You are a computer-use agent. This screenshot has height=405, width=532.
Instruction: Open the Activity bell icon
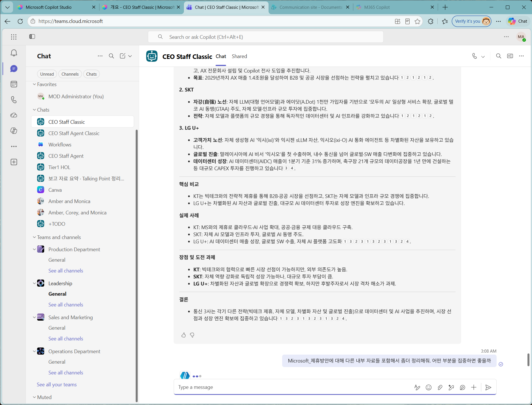coord(14,53)
